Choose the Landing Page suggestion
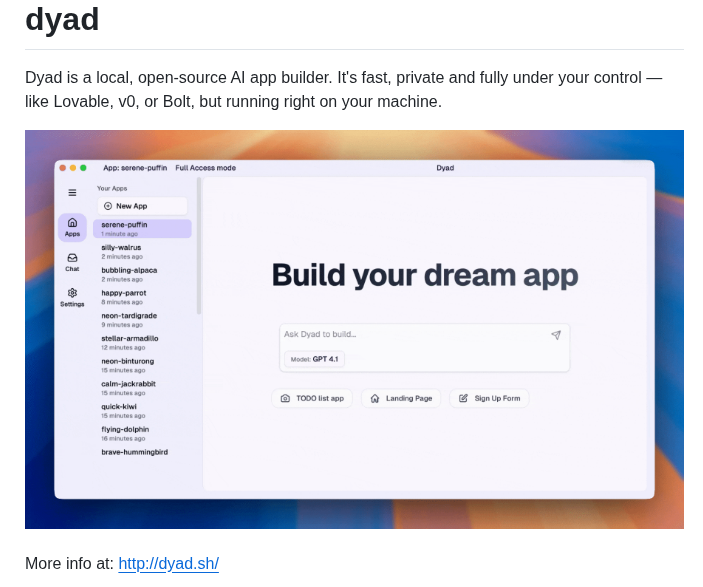The width and height of the screenshot is (703, 587). tap(401, 398)
